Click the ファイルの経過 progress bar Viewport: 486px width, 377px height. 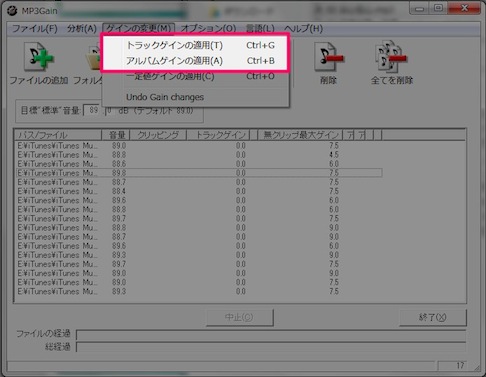click(x=271, y=334)
